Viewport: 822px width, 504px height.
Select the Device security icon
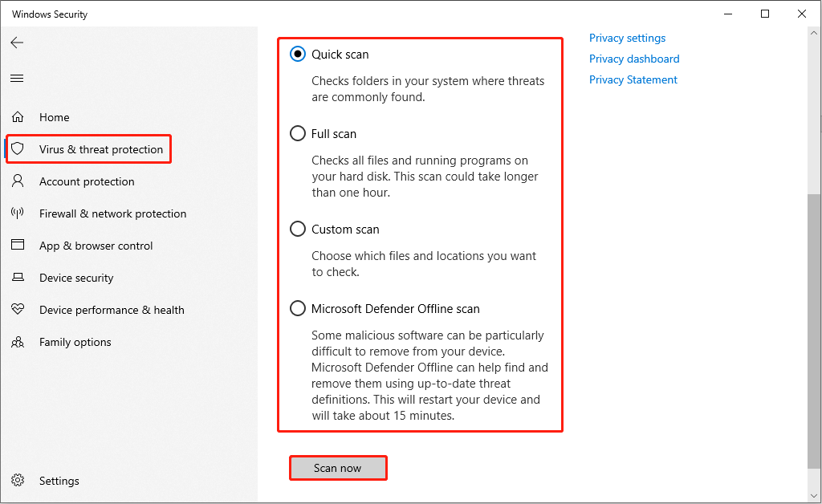pyautogui.click(x=18, y=278)
